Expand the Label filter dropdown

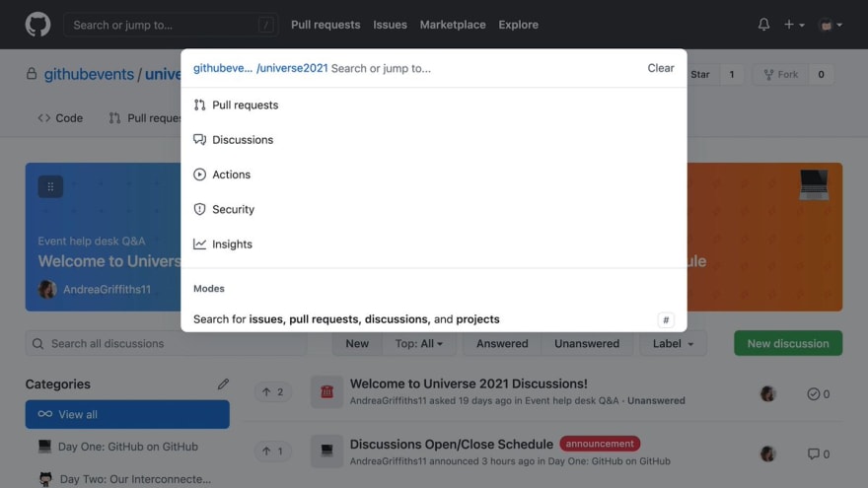tap(673, 344)
